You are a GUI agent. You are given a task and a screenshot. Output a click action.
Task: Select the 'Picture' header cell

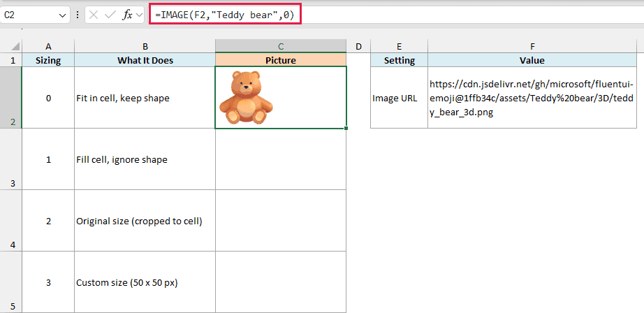(281, 60)
